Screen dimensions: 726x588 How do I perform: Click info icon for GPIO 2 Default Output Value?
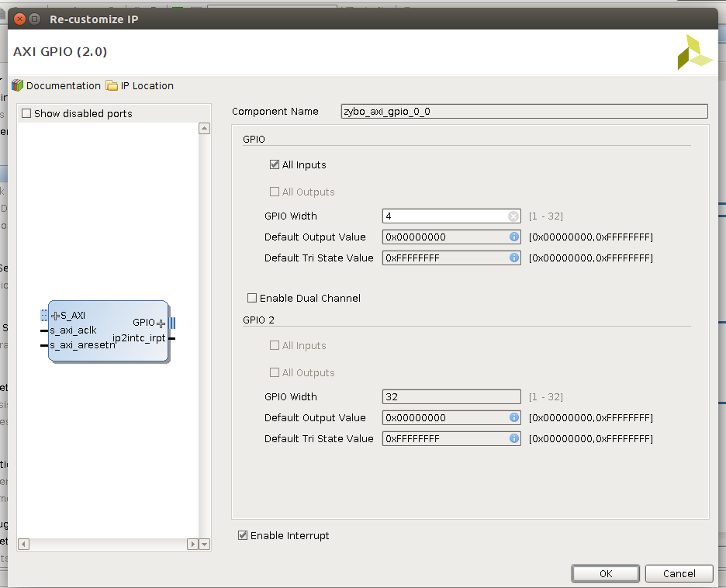pyautogui.click(x=514, y=417)
